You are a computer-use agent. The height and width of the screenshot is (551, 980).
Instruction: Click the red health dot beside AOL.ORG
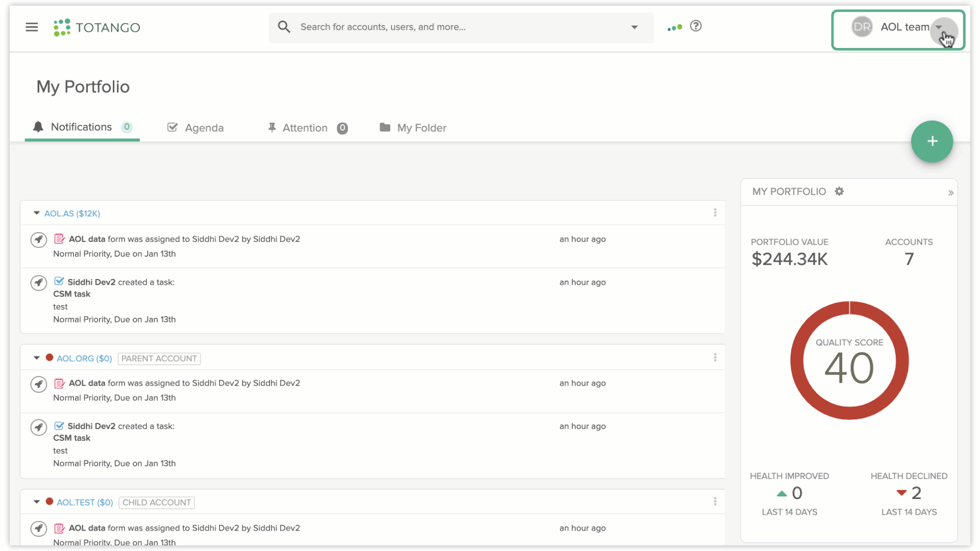pos(50,358)
